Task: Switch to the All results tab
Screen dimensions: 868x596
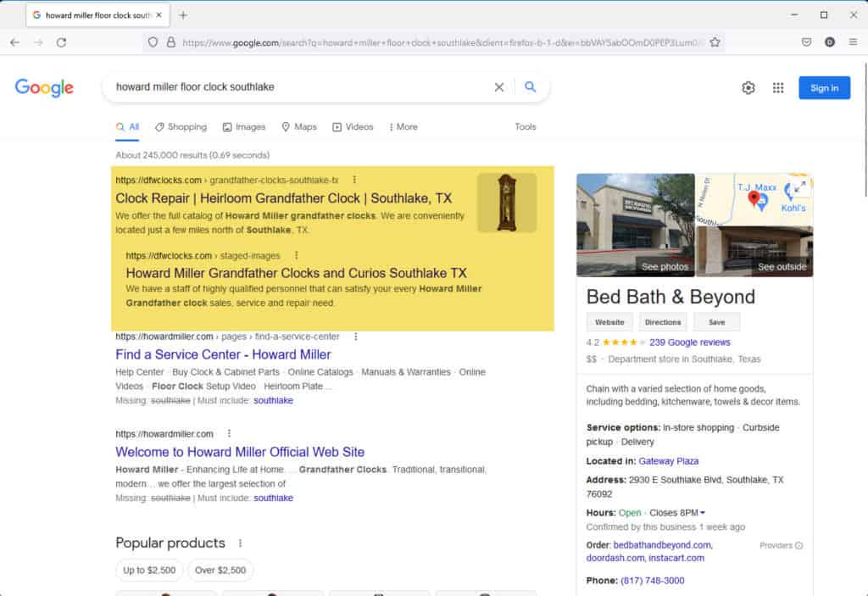Action: click(x=127, y=127)
